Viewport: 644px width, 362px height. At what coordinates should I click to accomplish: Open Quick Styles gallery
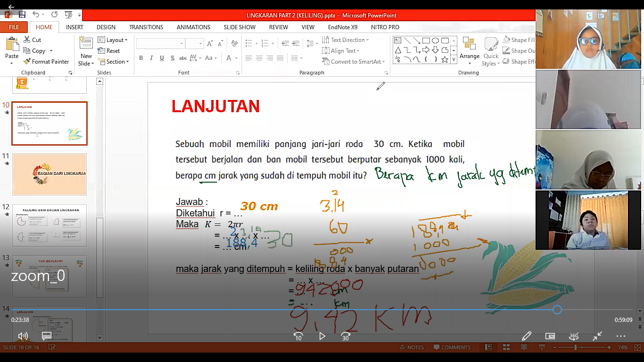491,51
